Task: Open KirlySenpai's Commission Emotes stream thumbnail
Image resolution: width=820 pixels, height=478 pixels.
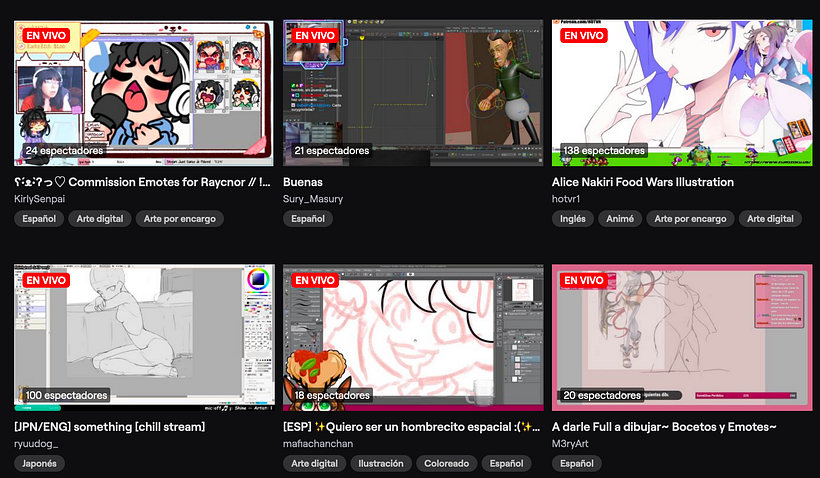Action: pyautogui.click(x=144, y=93)
